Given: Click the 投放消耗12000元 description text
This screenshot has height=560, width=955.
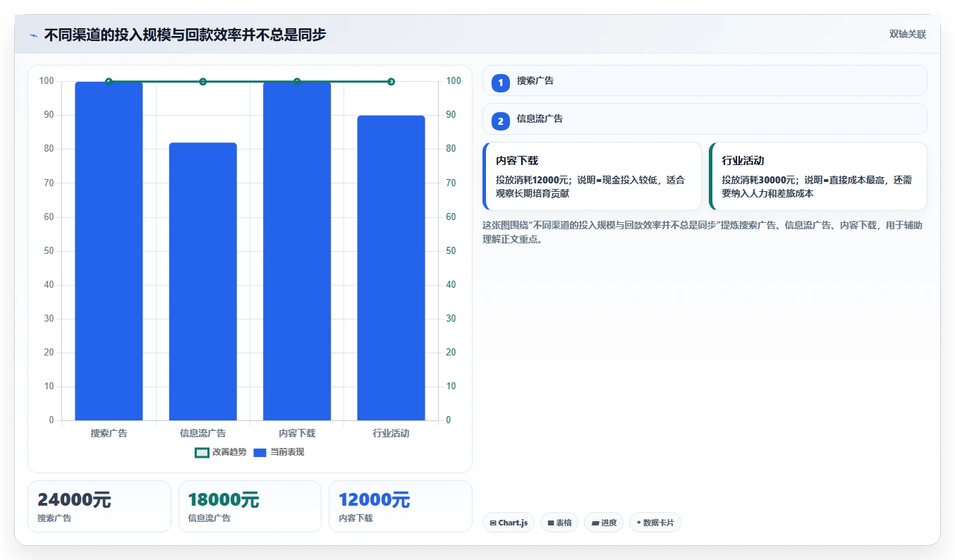Looking at the screenshot, I should point(590,186).
